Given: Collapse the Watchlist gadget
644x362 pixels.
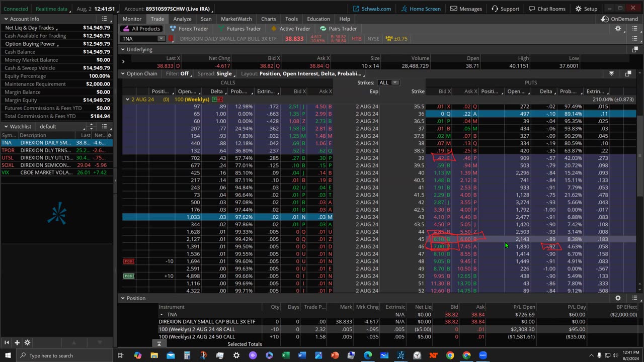Looking at the screenshot, I should (6, 127).
